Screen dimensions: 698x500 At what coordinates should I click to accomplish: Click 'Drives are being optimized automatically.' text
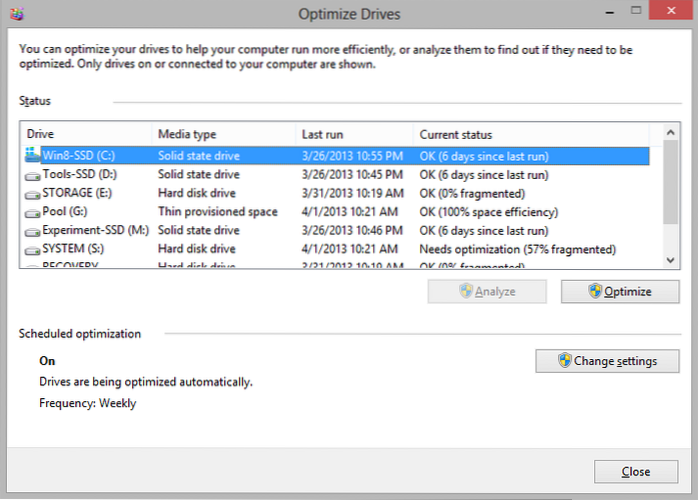click(x=146, y=382)
